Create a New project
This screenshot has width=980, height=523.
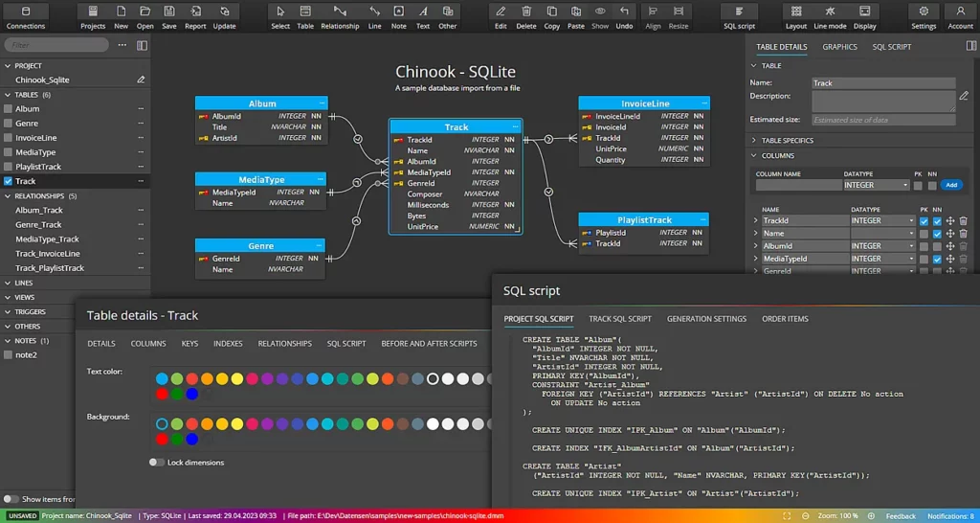pyautogui.click(x=122, y=17)
